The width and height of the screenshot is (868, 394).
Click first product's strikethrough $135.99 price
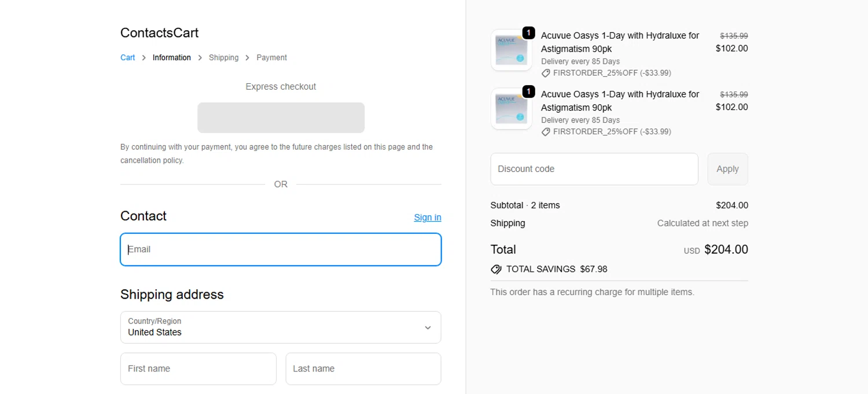(x=734, y=36)
